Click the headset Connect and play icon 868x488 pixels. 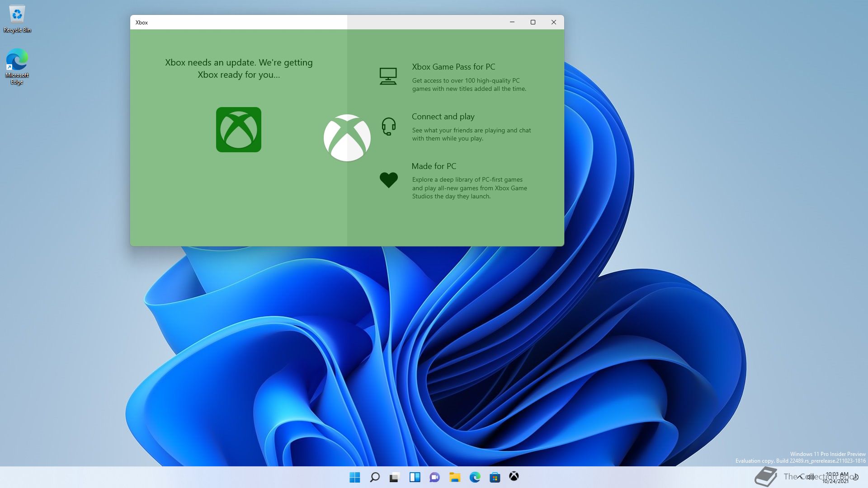389,127
